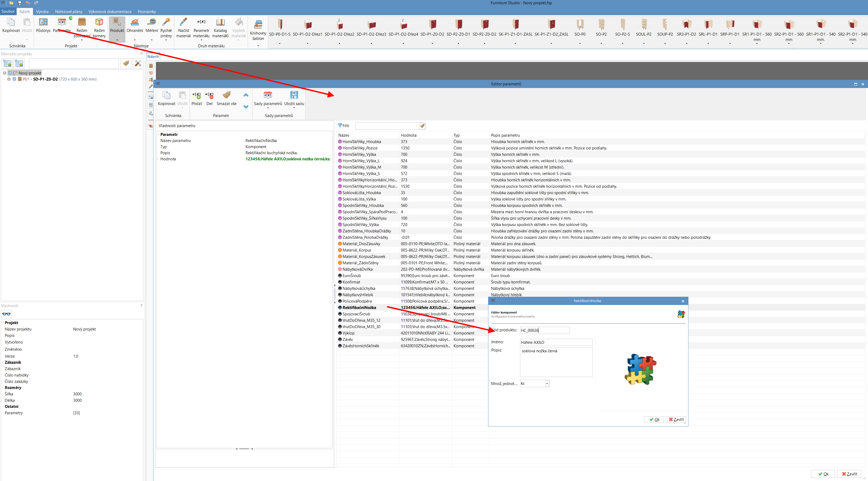Viewport: 868px width, 481px height.
Task: Add a parameter with the Přidat button
Action: tap(197, 98)
